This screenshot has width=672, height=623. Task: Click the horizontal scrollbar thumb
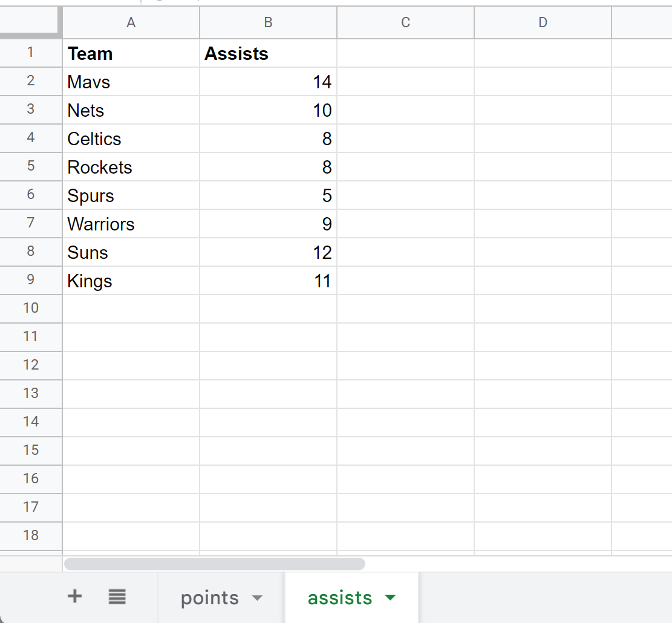click(x=214, y=564)
